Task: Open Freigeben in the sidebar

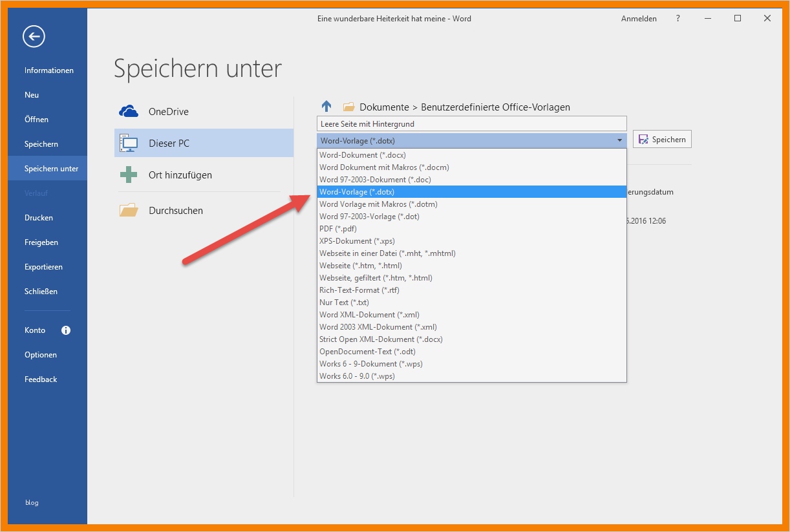Action: pos(41,242)
